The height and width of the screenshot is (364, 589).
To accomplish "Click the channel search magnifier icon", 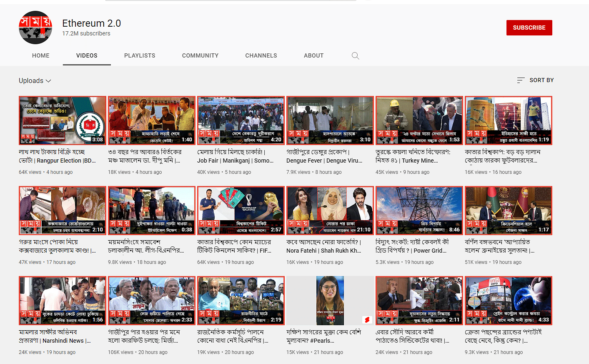I will click(x=355, y=56).
